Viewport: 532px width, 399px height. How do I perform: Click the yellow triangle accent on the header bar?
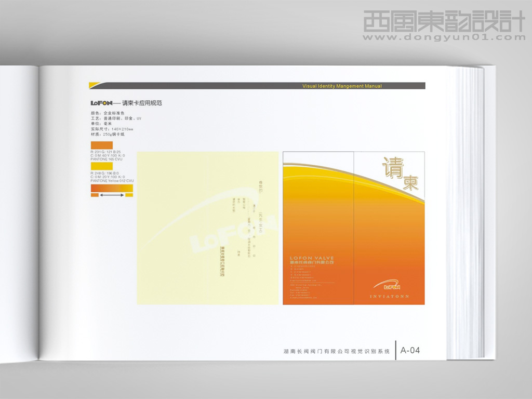tap(94, 83)
